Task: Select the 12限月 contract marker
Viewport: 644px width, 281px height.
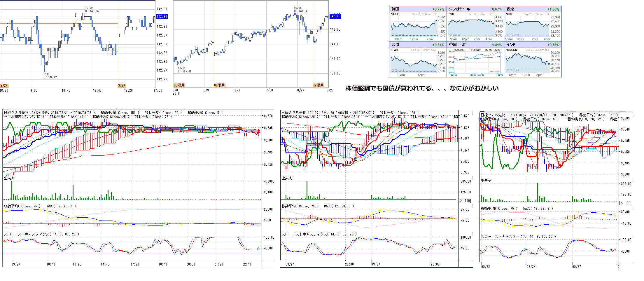Action: pyautogui.click(x=318, y=85)
